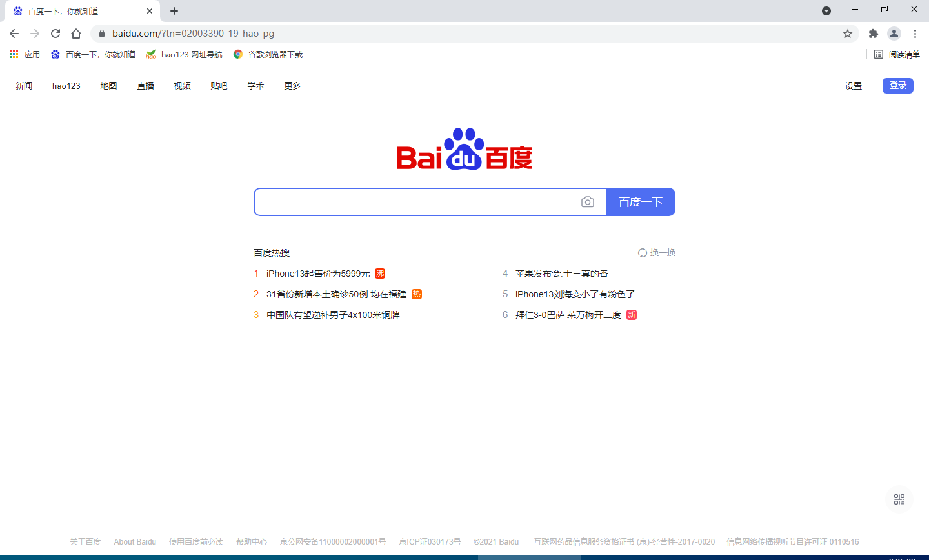Open hot search iPhone13起售价为5999元

point(318,274)
